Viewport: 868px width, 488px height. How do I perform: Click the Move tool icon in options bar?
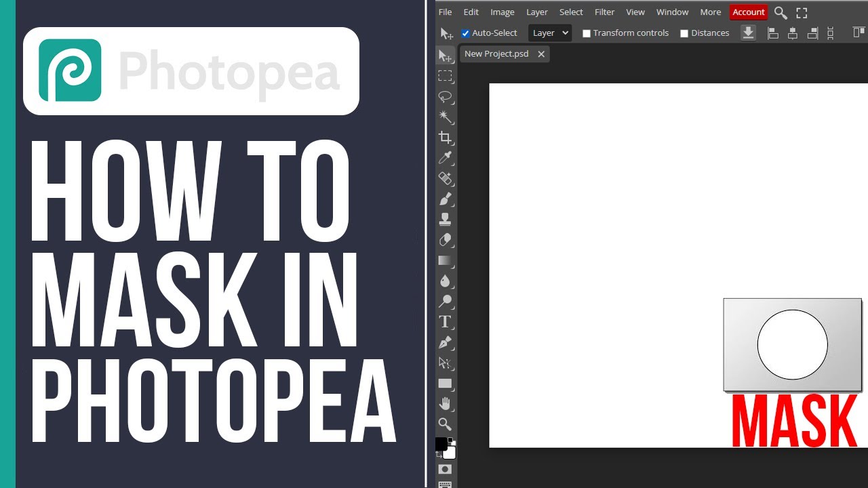coord(446,33)
